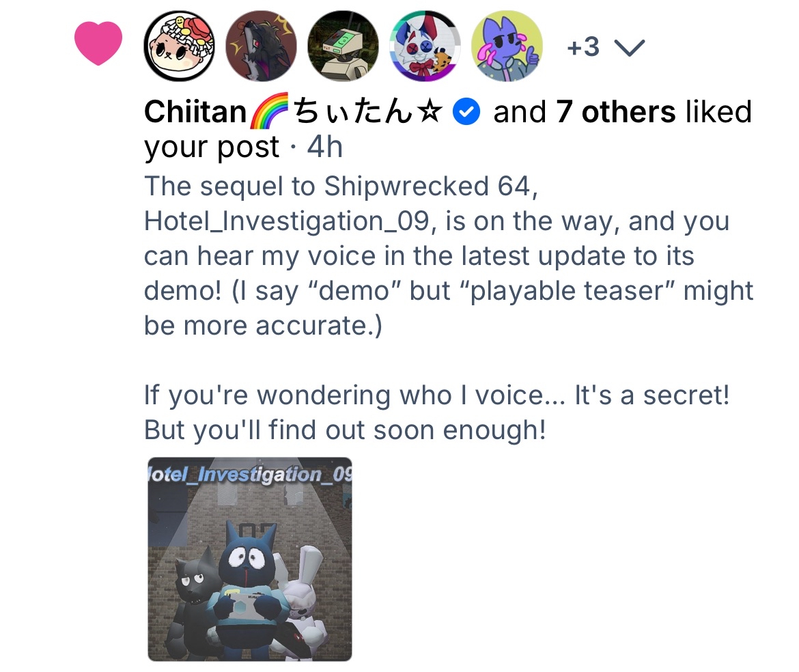The height and width of the screenshot is (672, 799).
Task: Click the pink heart like icon
Action: [x=98, y=43]
